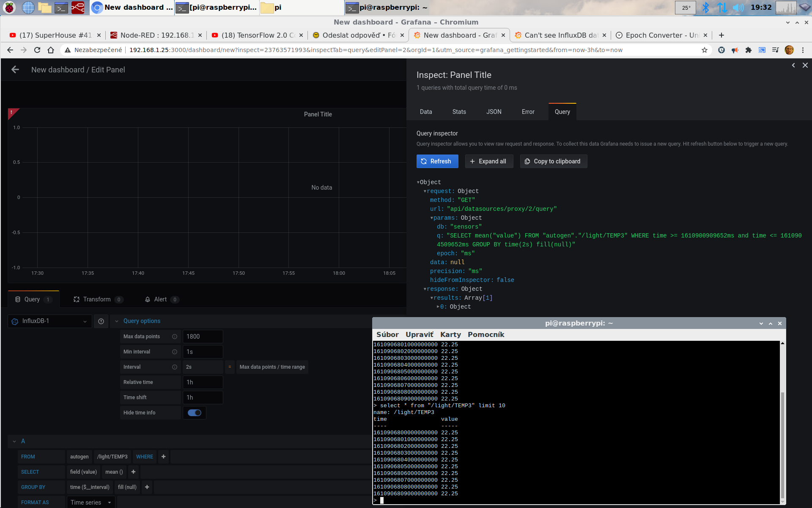Collapse query row A
Image resolution: width=812 pixels, height=508 pixels.
point(14,441)
